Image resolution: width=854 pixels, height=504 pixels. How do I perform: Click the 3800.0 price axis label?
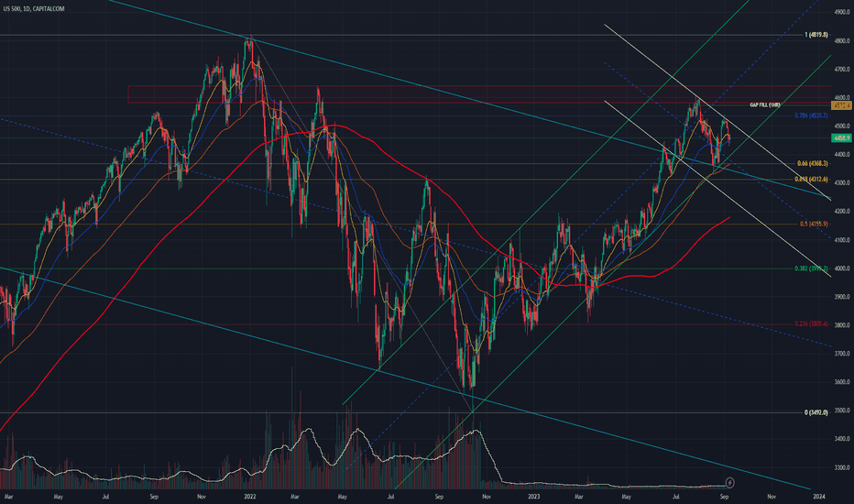point(842,325)
